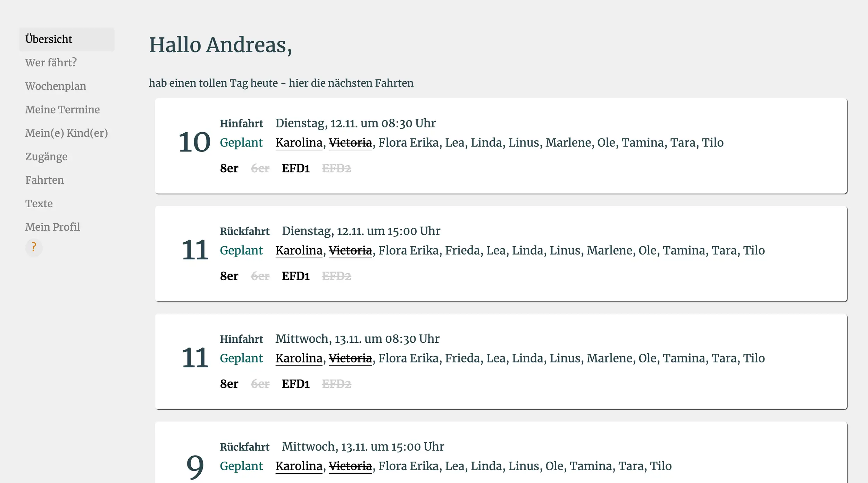The height and width of the screenshot is (483, 868).
Task: Click Karolina in Tuesday 15:00 Rückfahrt
Action: [299, 250]
